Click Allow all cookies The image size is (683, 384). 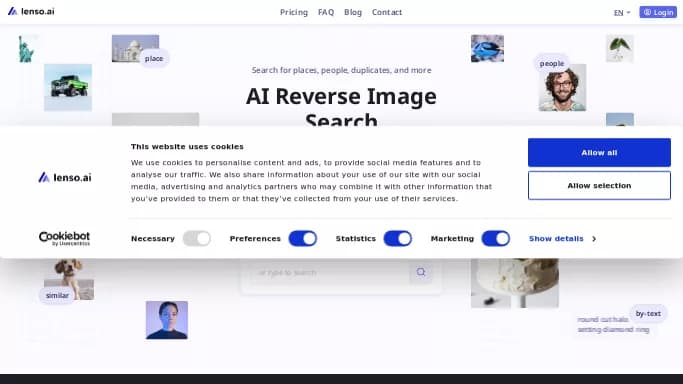pyautogui.click(x=599, y=152)
